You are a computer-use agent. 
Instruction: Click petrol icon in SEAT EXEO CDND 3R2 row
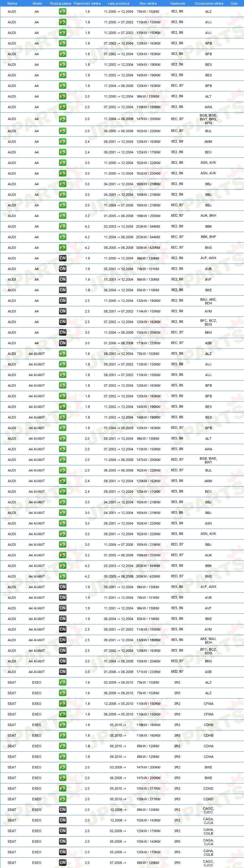click(63, 788)
